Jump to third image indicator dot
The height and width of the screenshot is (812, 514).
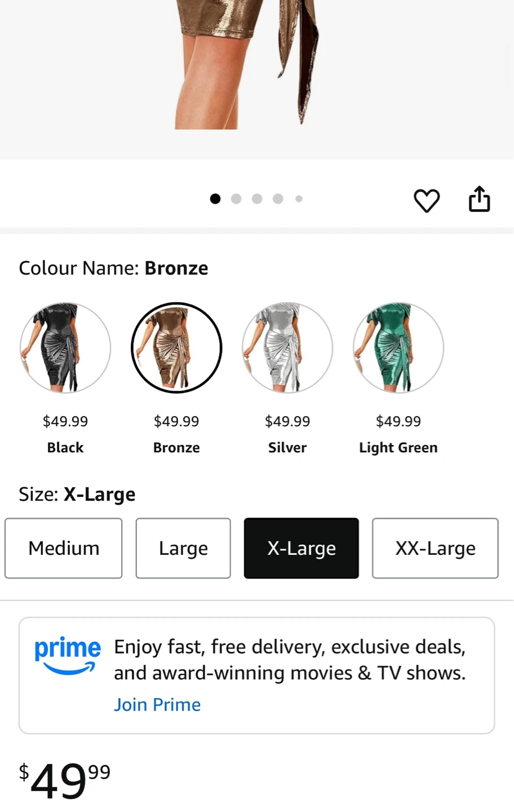[257, 198]
